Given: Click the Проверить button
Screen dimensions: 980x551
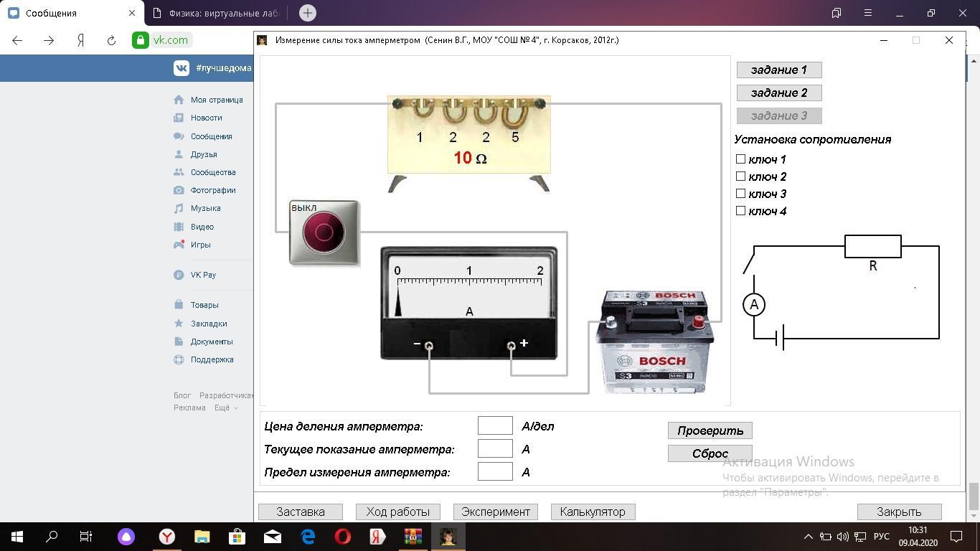Looking at the screenshot, I should [710, 430].
